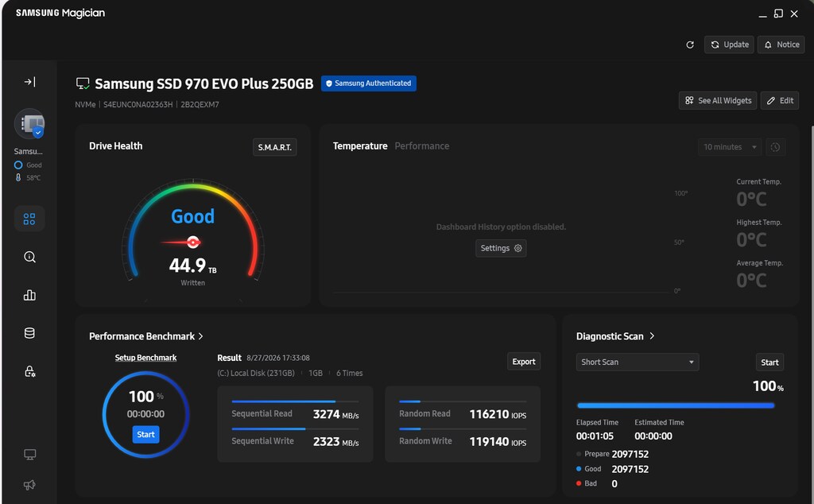Start the diagnostic scan
Screen dimensions: 814x504
pos(769,362)
